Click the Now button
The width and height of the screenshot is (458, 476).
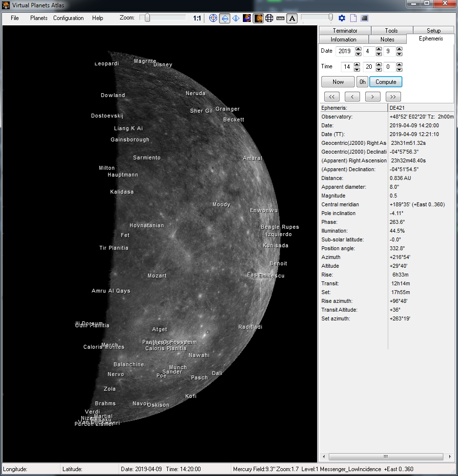click(338, 82)
